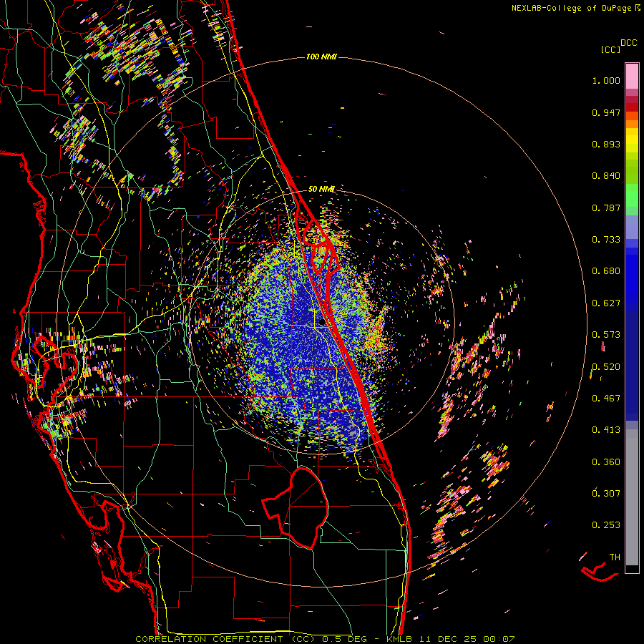The image size is (644, 644).
Task: Click the 0.413 legend value
Action: (606, 430)
